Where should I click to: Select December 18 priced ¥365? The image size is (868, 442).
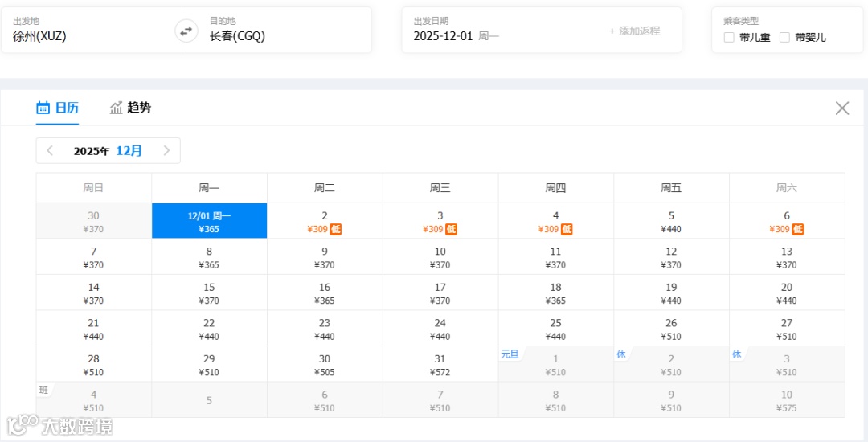[556, 293]
